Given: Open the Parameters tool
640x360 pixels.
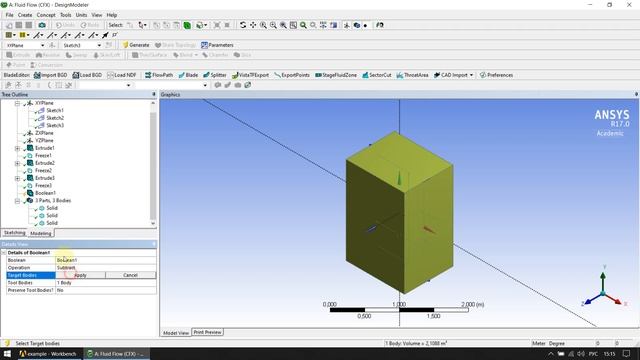Looking at the screenshot, I should [x=217, y=45].
